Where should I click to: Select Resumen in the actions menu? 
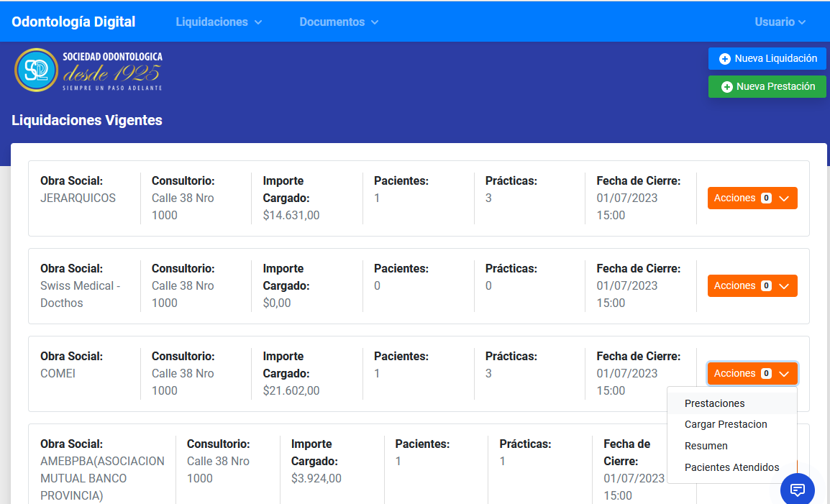706,446
